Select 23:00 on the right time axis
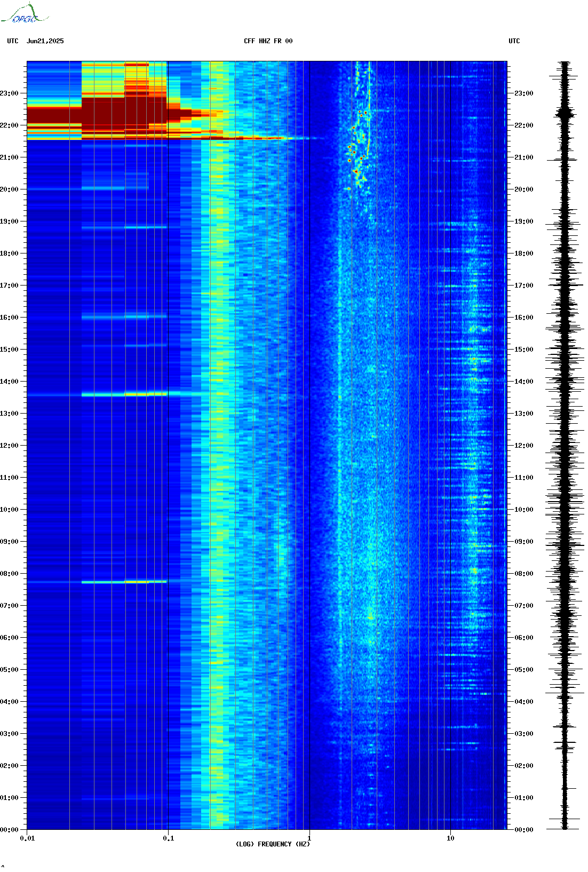The image size is (588, 872). [x=523, y=93]
